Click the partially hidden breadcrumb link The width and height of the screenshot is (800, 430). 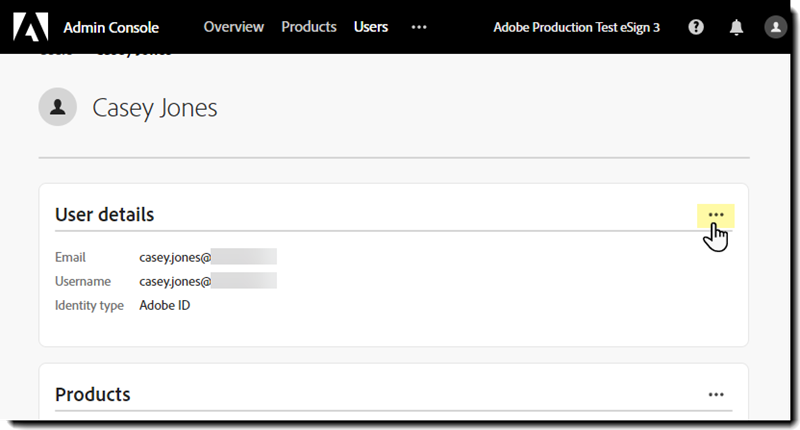tap(56, 52)
